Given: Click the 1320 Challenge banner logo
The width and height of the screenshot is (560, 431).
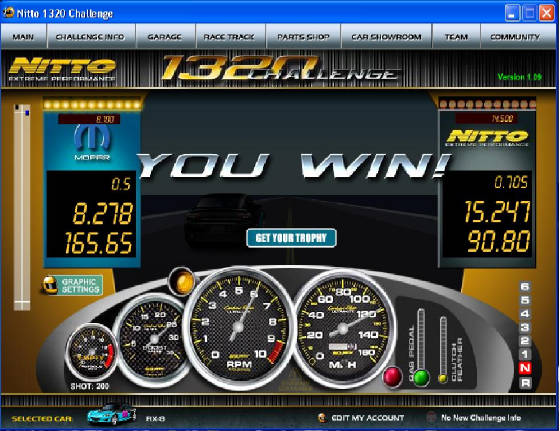Looking at the screenshot, I should (x=280, y=68).
